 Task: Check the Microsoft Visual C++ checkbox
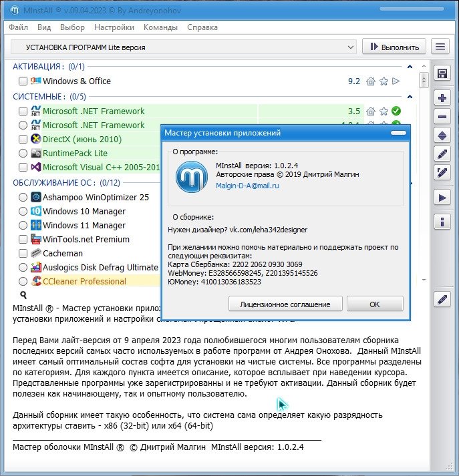23,167
